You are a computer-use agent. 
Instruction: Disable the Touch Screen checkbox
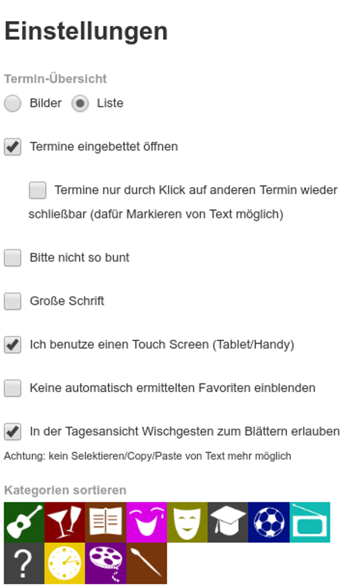click(12, 345)
